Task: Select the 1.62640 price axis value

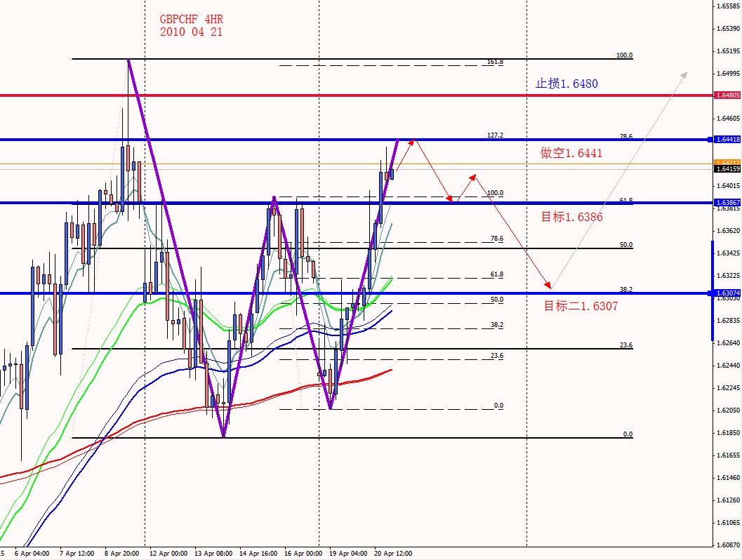Action: pyautogui.click(x=728, y=343)
